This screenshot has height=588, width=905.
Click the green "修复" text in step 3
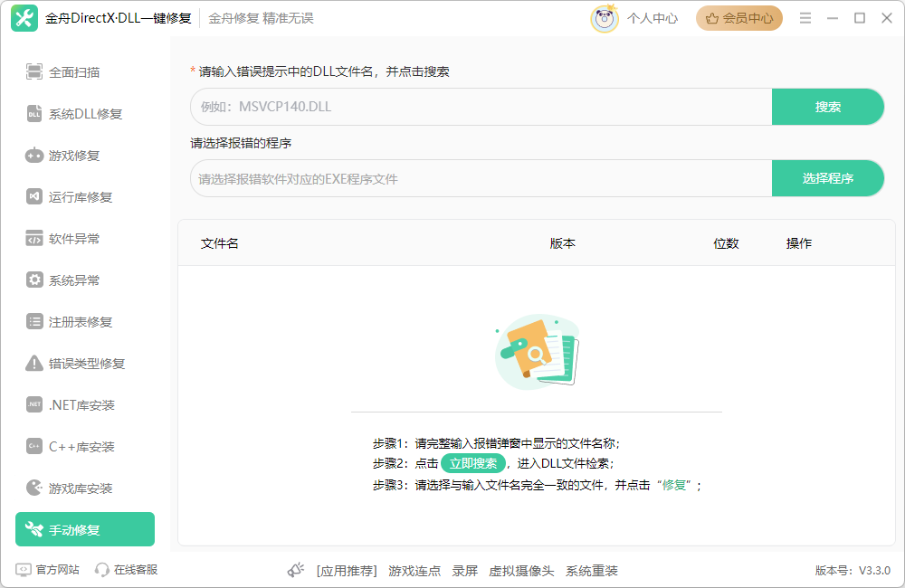click(x=673, y=485)
